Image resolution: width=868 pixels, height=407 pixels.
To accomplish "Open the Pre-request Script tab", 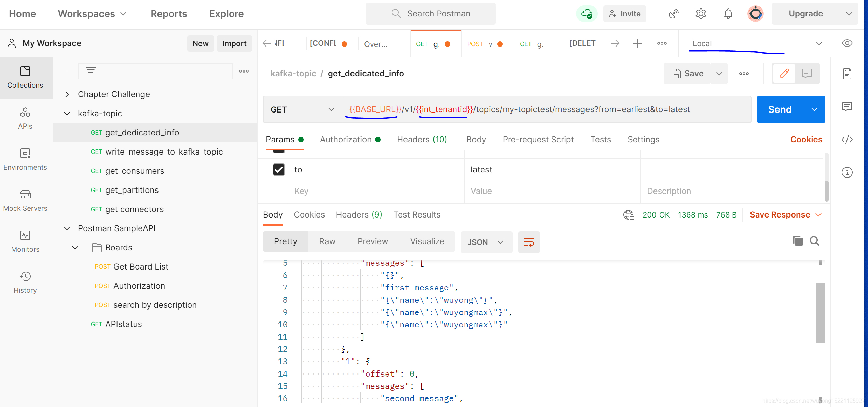I will 538,140.
